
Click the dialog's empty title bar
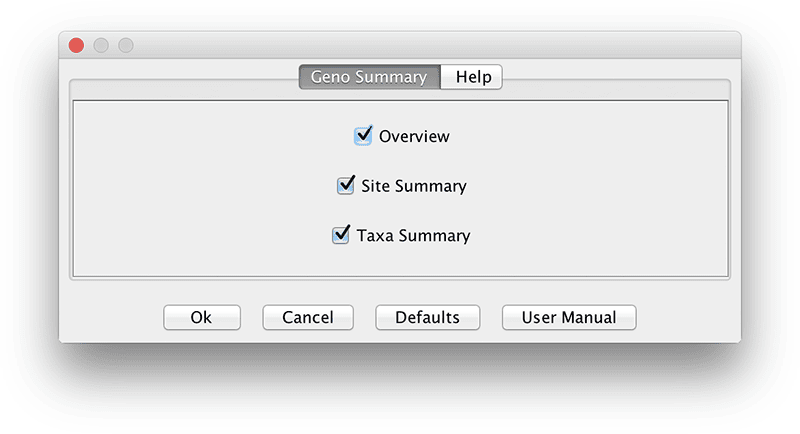click(434, 45)
